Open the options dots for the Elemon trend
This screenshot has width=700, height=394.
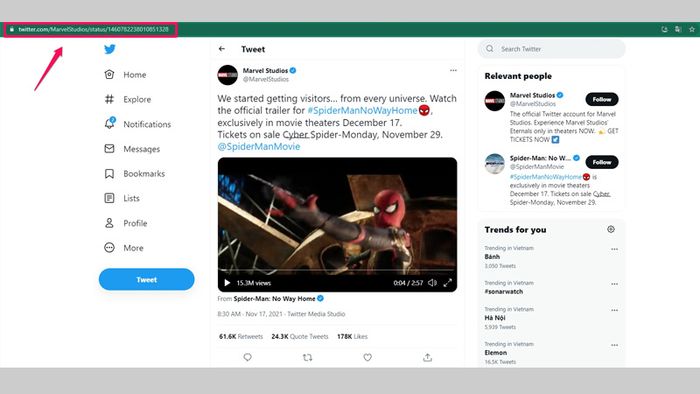[x=614, y=345]
